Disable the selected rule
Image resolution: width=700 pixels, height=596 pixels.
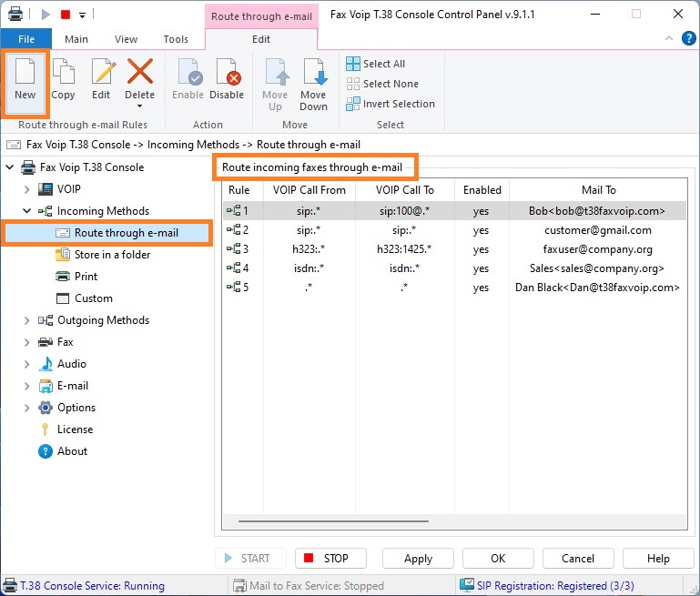pos(227,79)
